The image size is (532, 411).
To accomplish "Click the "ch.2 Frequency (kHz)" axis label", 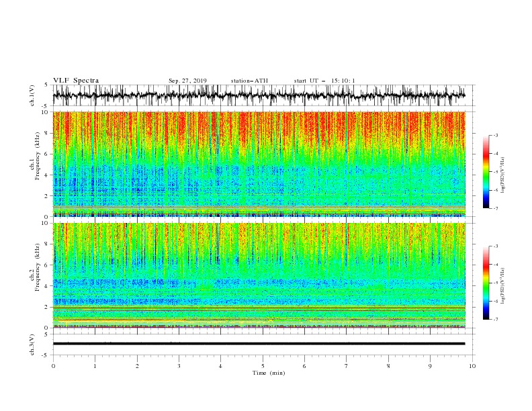I will tap(34, 267).
